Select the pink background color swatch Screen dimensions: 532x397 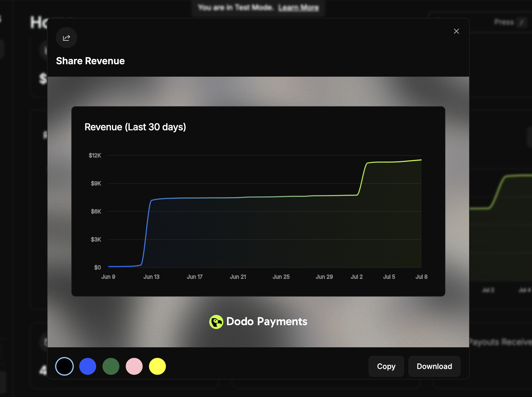tap(134, 366)
